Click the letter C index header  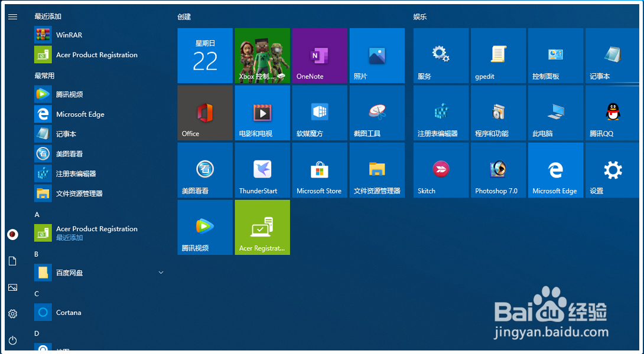[x=37, y=294]
